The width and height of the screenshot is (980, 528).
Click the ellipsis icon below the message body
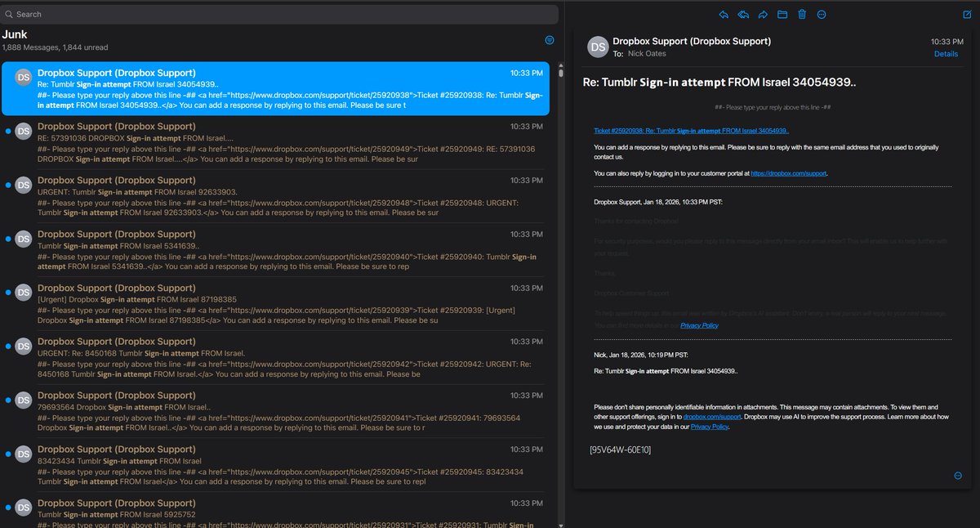[x=958, y=476]
